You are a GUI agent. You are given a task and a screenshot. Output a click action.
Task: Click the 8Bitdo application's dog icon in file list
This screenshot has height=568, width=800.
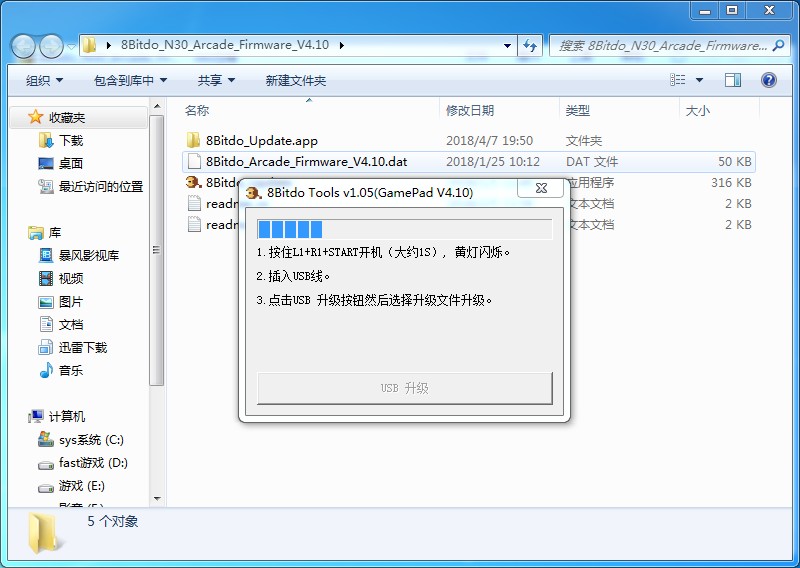193,182
